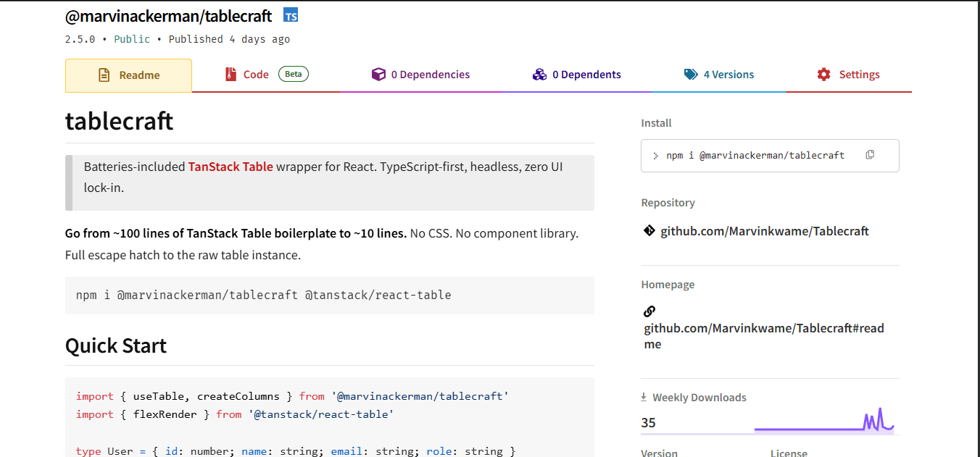The width and height of the screenshot is (980, 457).
Task: Click the weekly downloads count 35
Action: tap(648, 422)
